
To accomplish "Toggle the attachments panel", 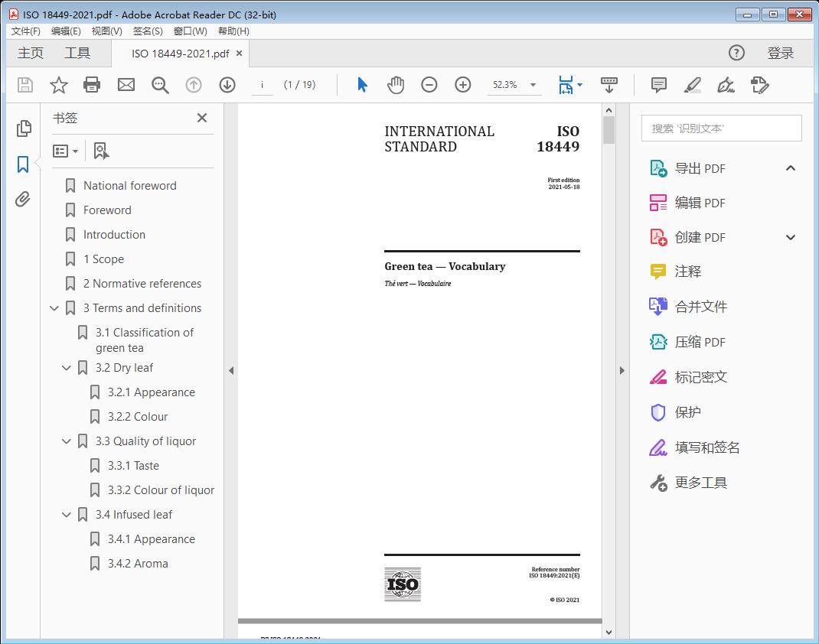I will pos(24,200).
